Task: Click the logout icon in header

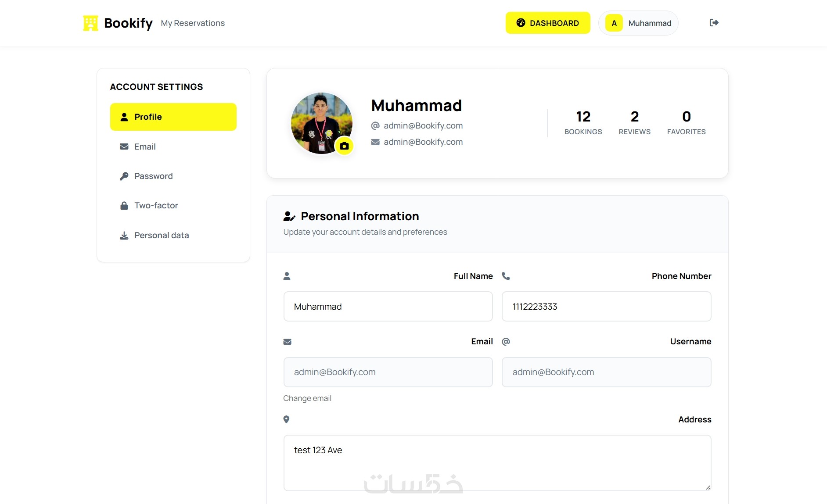Action: click(x=714, y=23)
